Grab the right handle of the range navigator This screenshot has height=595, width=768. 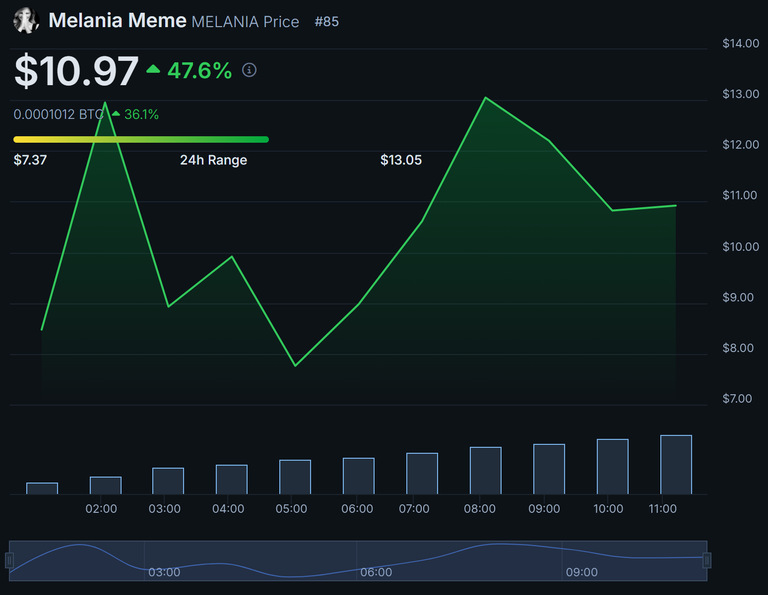tap(707, 560)
